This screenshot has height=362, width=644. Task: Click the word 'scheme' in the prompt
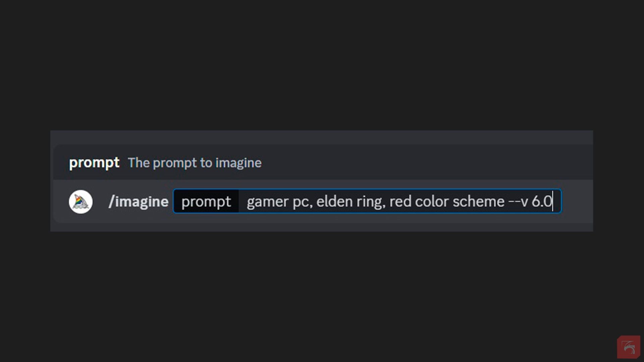478,202
